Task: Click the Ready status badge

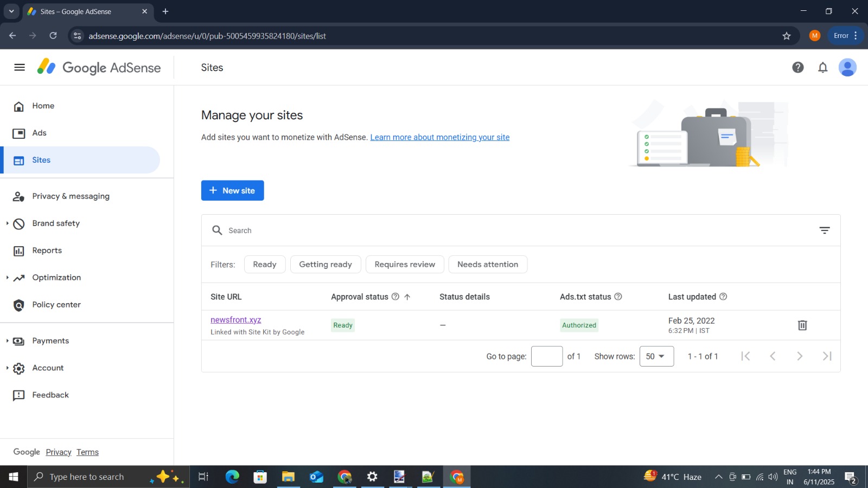Action: click(x=343, y=325)
